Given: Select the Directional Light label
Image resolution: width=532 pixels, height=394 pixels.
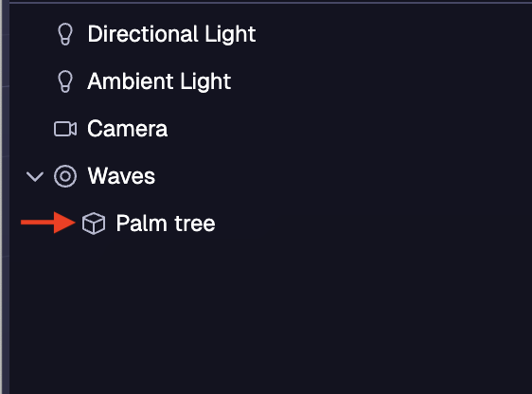Looking at the screenshot, I should point(171,34).
